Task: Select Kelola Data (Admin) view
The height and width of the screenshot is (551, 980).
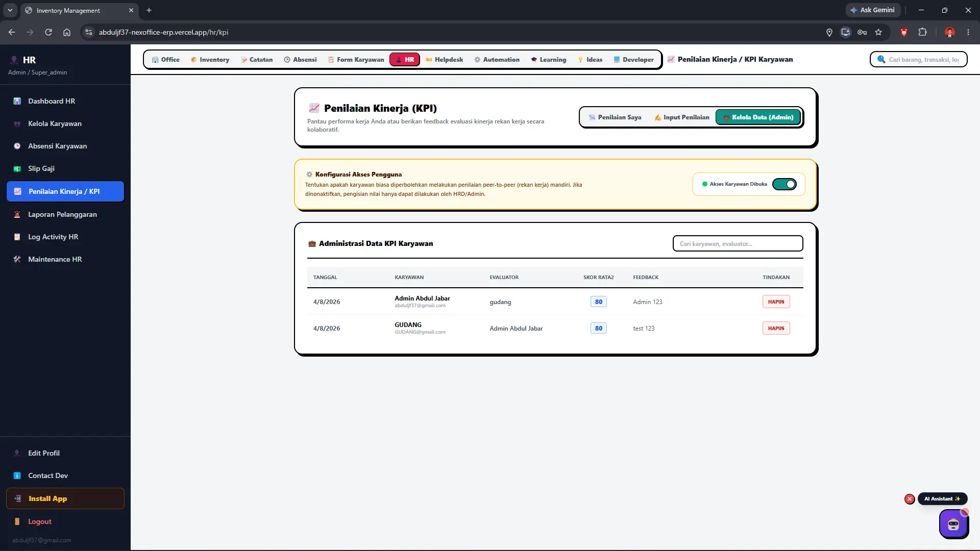Action: coord(758,117)
